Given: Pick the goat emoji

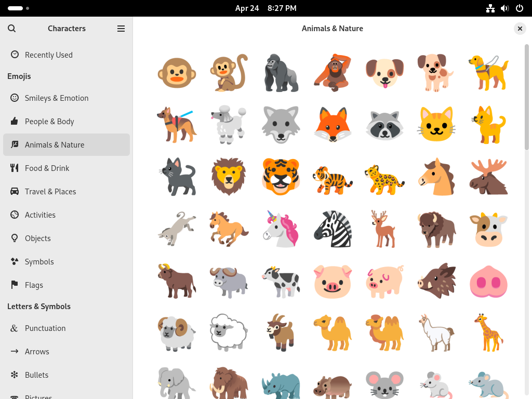Looking at the screenshot, I should point(281,333).
